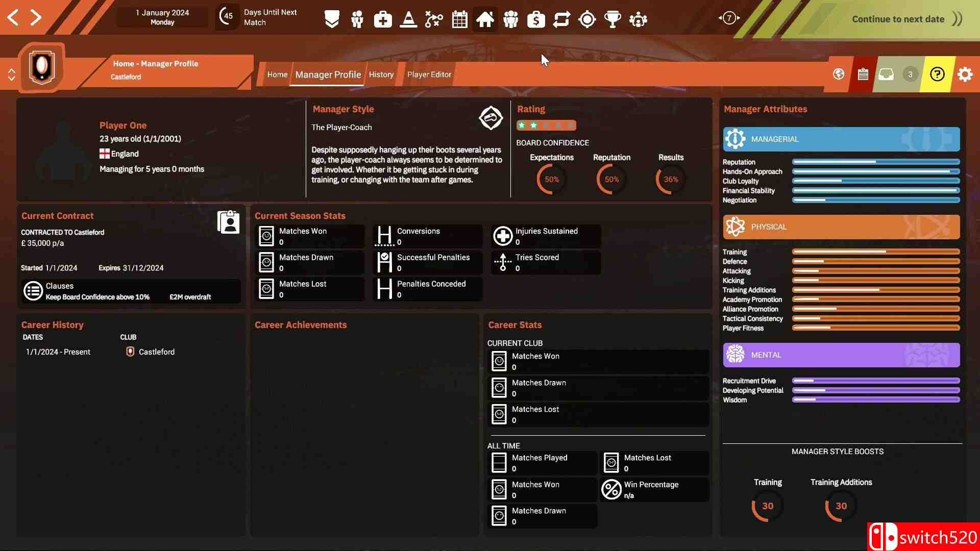This screenshot has height=551, width=980.
Task: Open the scouting crosshair target icon
Action: click(587, 19)
